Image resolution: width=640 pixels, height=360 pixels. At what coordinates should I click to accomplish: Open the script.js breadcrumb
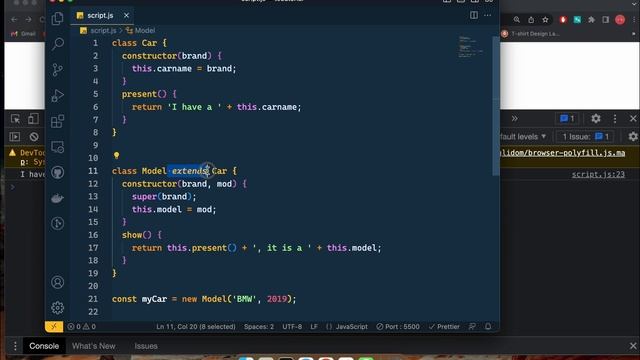(x=99, y=31)
